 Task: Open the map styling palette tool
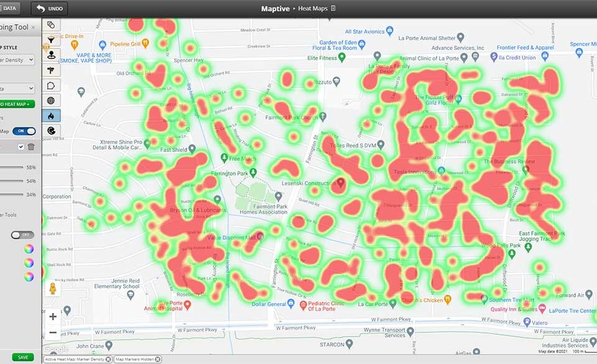tap(52, 131)
